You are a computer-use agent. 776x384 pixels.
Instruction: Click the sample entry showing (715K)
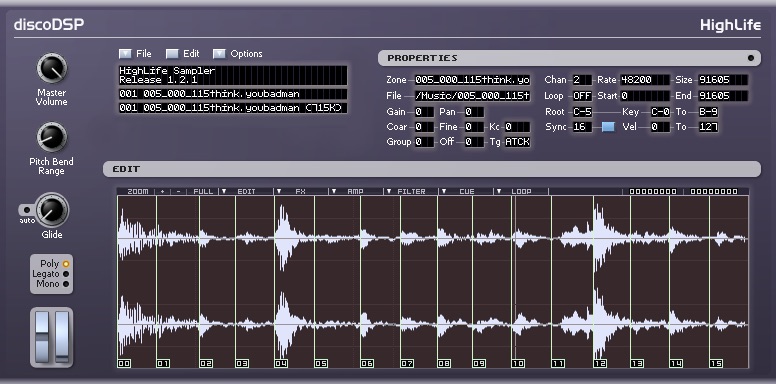(x=233, y=108)
